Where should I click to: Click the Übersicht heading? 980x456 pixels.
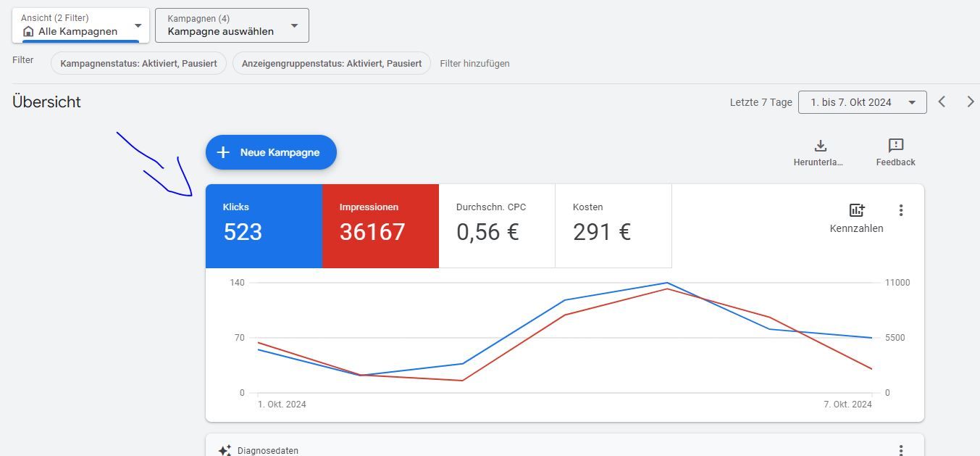tap(46, 102)
